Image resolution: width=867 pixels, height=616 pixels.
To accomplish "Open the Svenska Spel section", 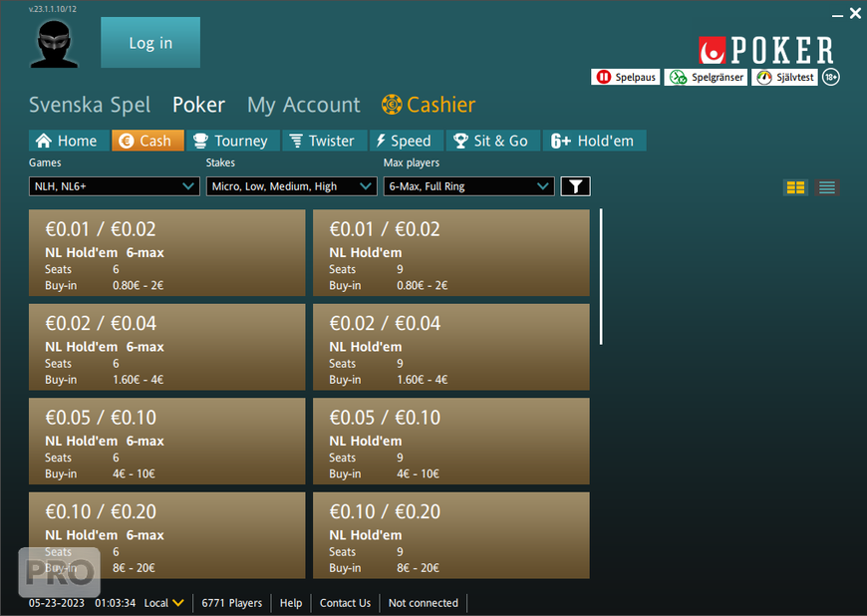I will tap(90, 105).
